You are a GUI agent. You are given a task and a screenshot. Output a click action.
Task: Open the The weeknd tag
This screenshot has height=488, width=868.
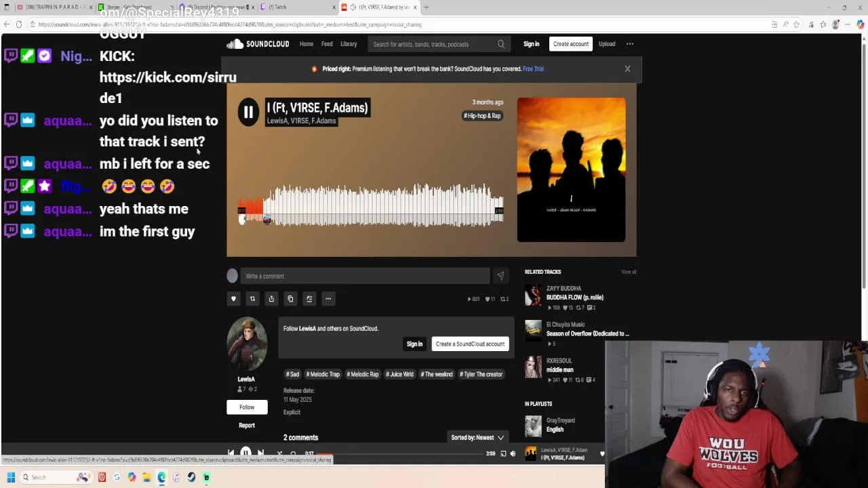437,374
